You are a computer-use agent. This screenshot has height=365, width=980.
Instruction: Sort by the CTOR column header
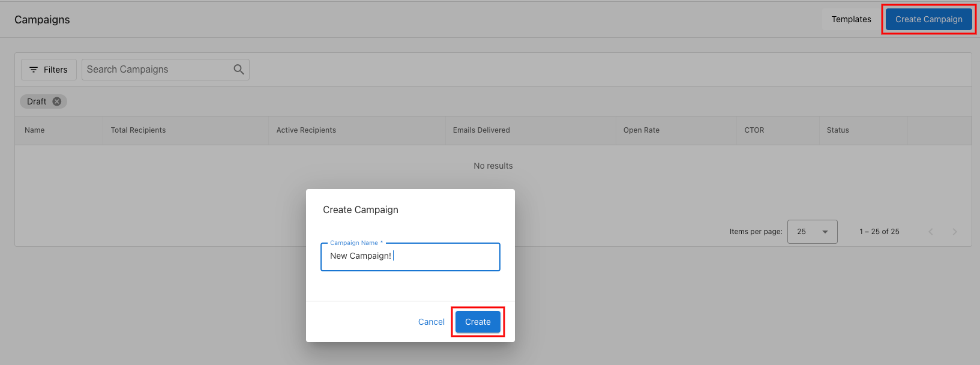pyautogui.click(x=754, y=130)
